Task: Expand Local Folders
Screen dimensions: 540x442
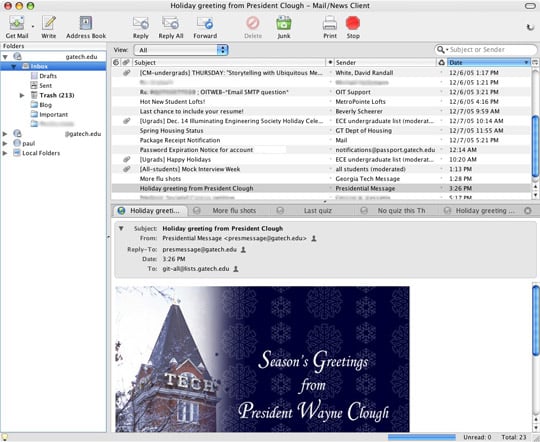Action: tap(5, 153)
